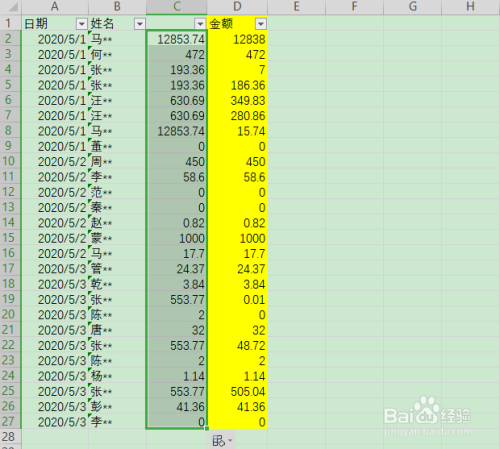The height and width of the screenshot is (449, 500).
Task: Select column A header
Action: 55,7
